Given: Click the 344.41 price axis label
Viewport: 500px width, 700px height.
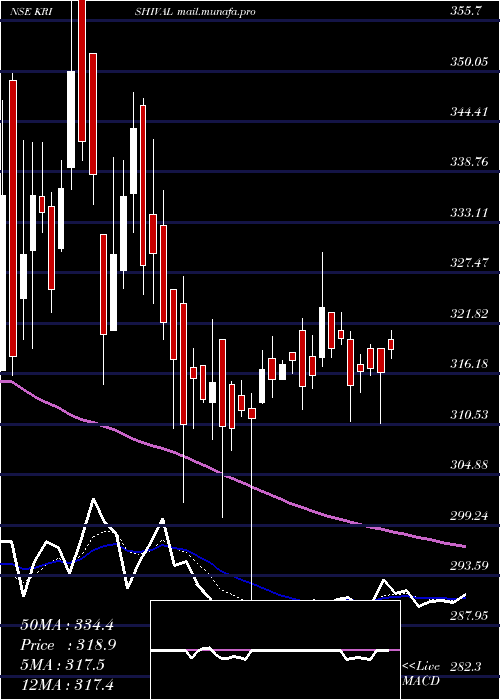Looking at the screenshot, I should [469, 113].
